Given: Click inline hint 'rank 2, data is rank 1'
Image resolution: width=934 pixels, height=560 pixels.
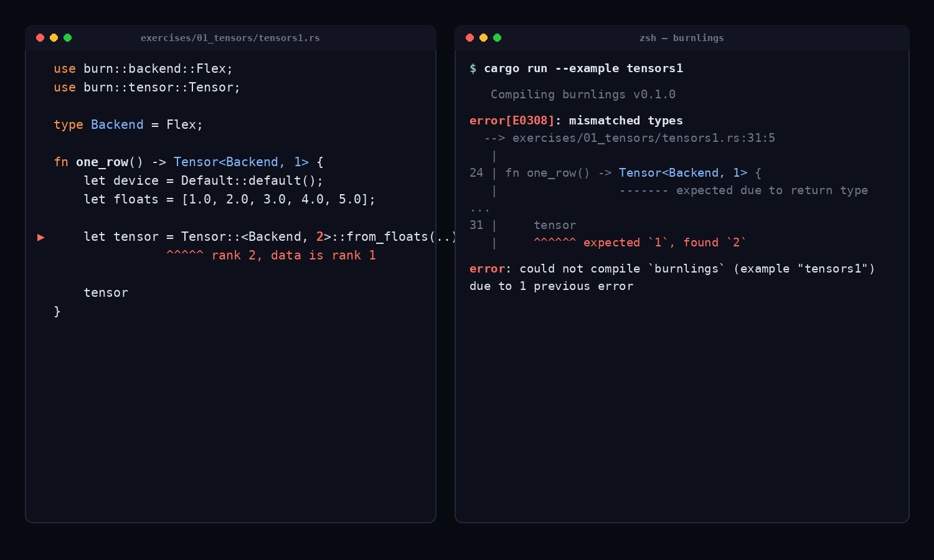Looking at the screenshot, I should click(294, 255).
